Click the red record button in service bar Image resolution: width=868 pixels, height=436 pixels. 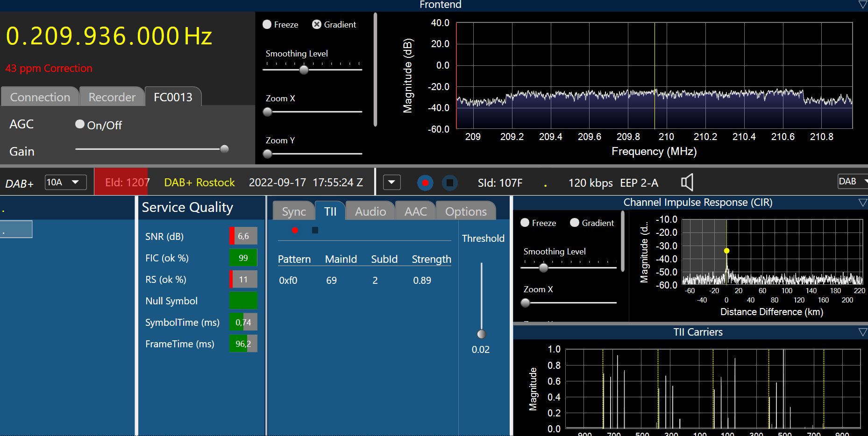click(425, 183)
